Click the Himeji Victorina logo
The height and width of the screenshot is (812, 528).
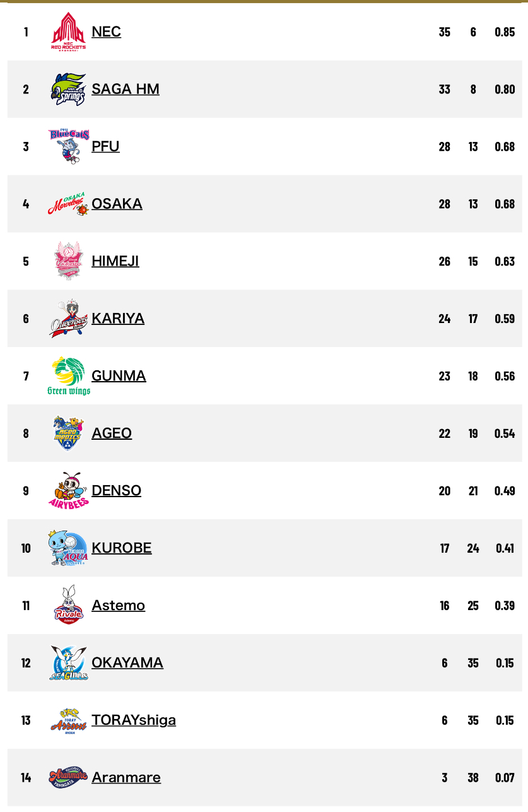click(x=69, y=261)
